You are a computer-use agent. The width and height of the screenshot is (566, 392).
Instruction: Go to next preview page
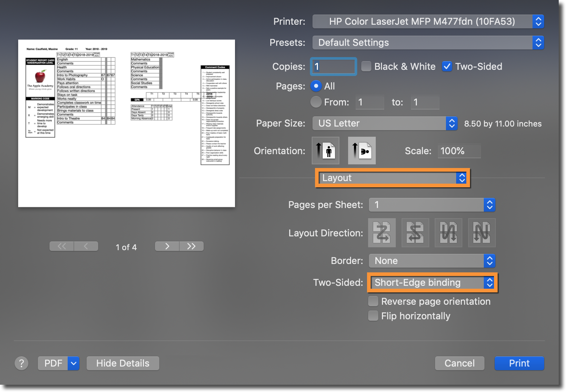[167, 247]
